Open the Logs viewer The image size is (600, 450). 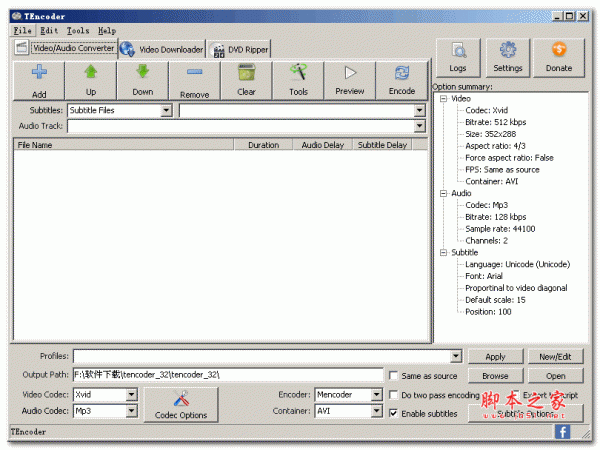[458, 58]
